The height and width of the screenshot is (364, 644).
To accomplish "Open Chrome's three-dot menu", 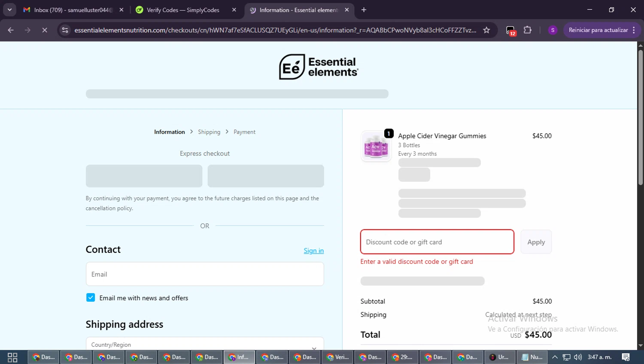I will pyautogui.click(x=634, y=30).
